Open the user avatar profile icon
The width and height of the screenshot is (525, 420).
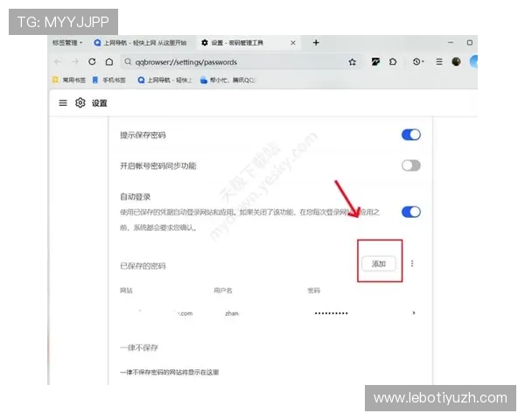456,61
